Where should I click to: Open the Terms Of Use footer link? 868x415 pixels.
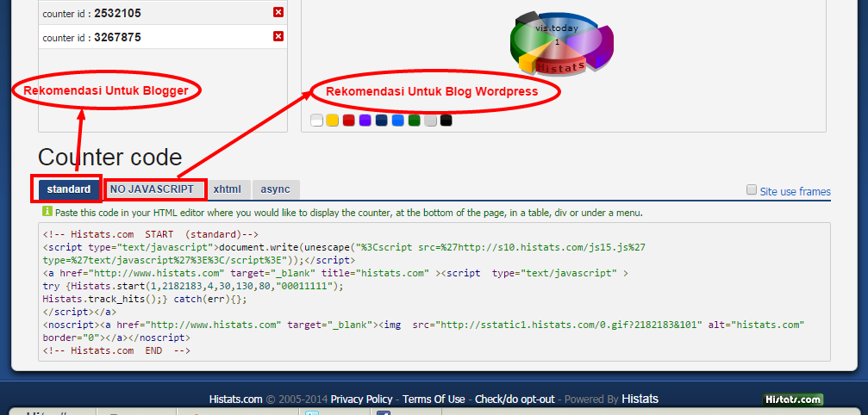(434, 399)
